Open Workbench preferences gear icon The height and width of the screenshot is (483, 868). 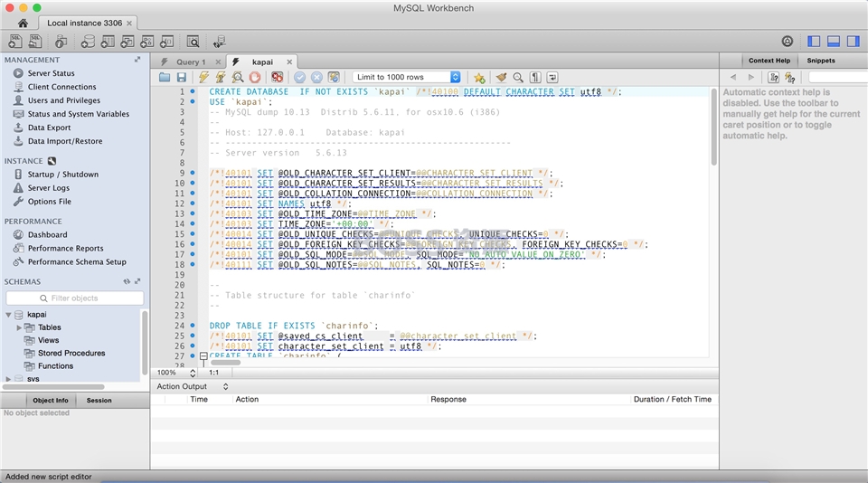(788, 41)
